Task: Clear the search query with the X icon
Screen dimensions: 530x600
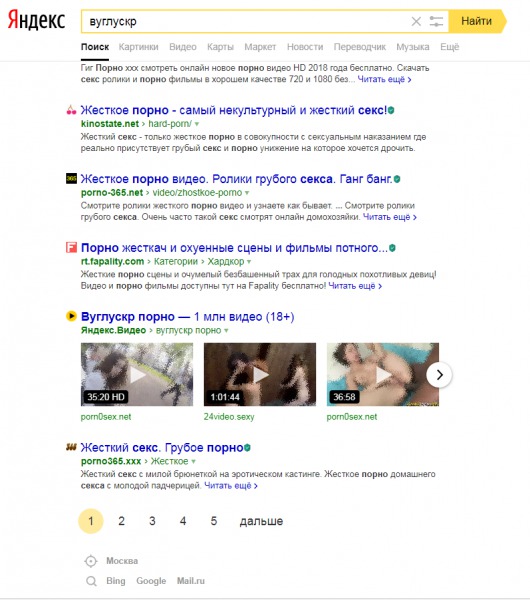Action: coord(416,21)
